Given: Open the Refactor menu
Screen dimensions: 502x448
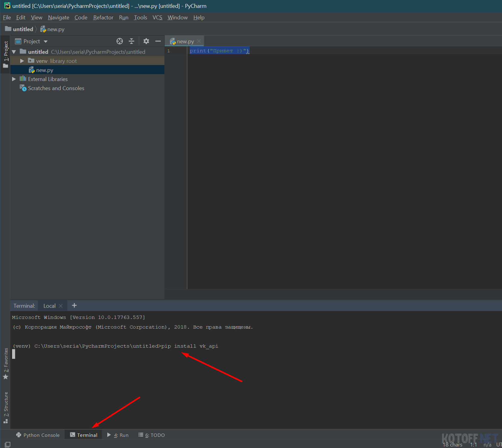Looking at the screenshot, I should point(103,18).
